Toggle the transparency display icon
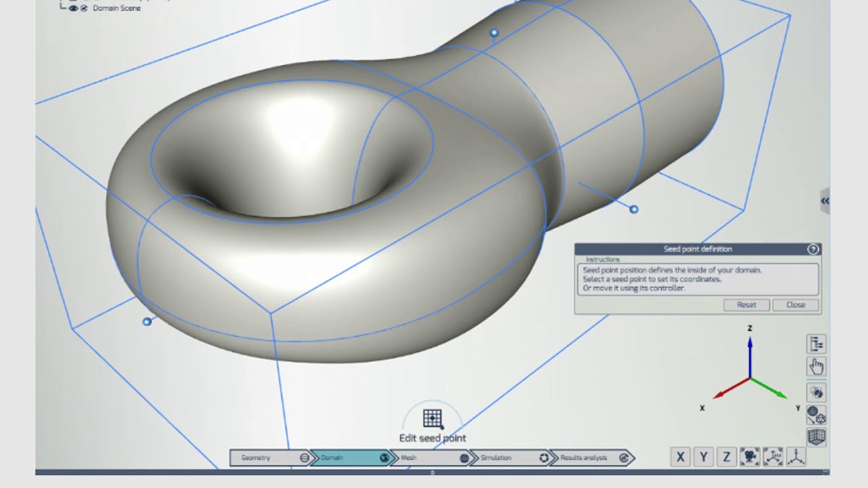The width and height of the screenshot is (868, 488). (816, 392)
